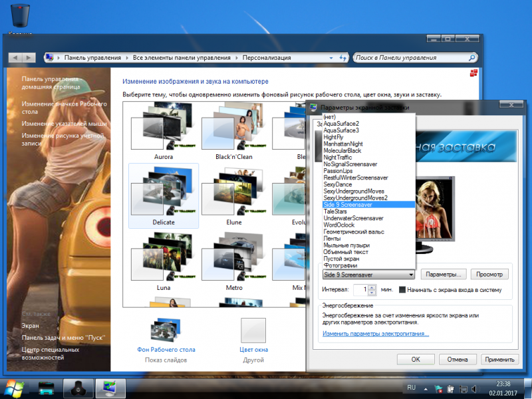Click the Интервал minutes input field
The height and width of the screenshot is (399, 532).
[x=361, y=289]
